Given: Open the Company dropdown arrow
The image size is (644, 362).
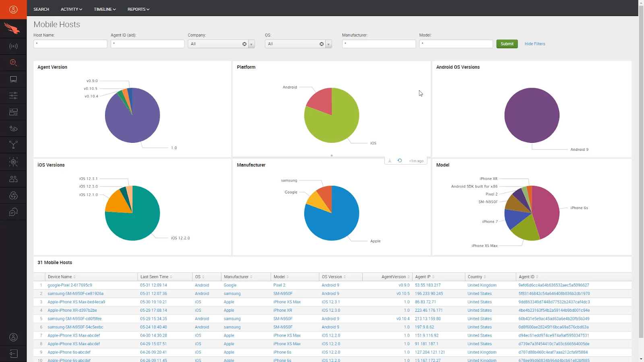Looking at the screenshot, I should pos(252,44).
